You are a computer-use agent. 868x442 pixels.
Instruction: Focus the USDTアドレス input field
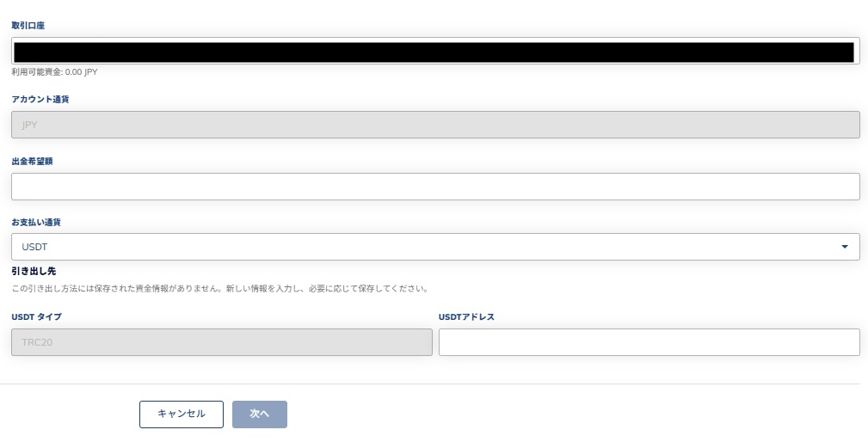649,342
